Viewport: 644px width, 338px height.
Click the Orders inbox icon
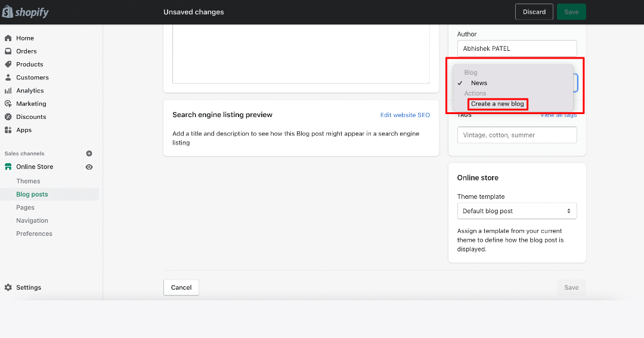(8, 51)
